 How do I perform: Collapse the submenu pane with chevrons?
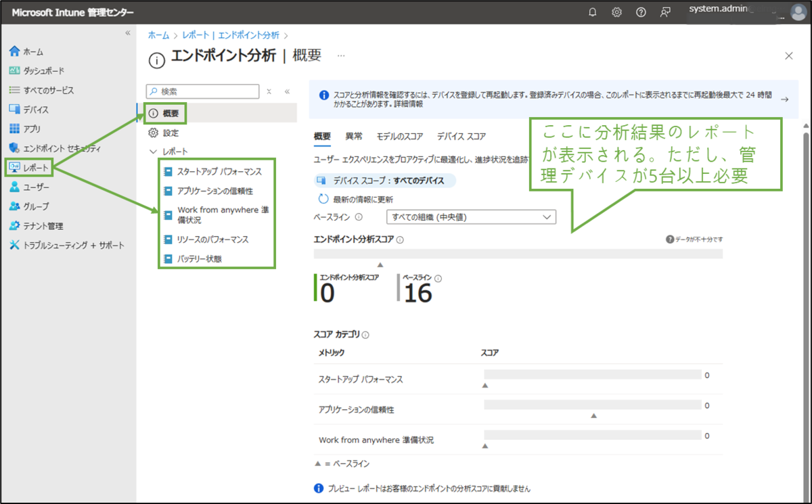pos(287,91)
